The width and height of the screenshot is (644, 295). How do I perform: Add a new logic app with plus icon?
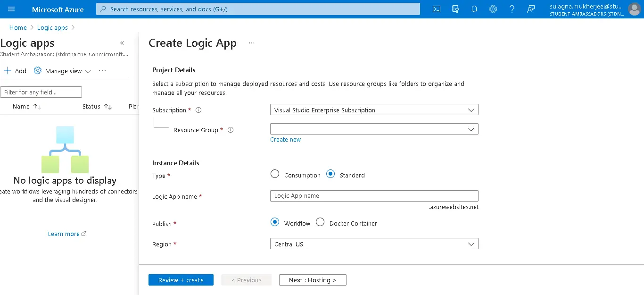pyautogui.click(x=15, y=71)
